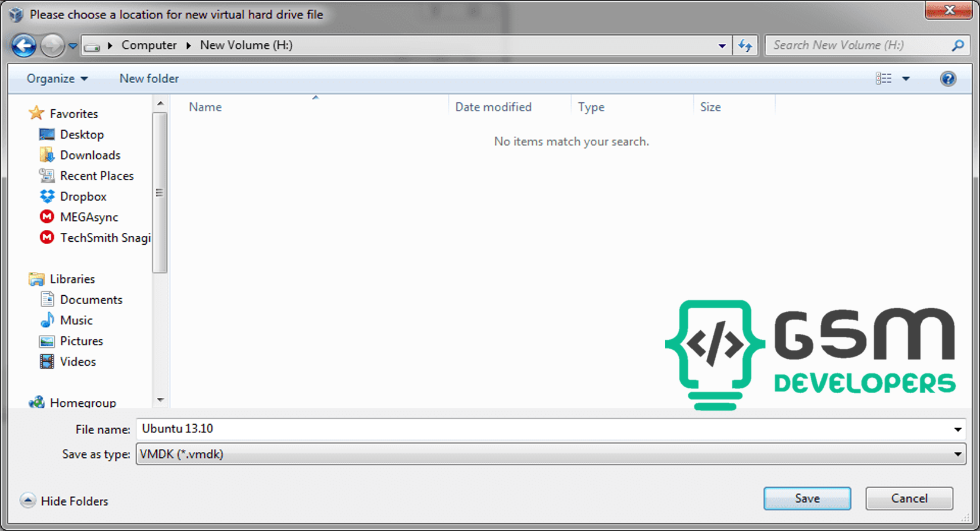Image resolution: width=980 pixels, height=531 pixels.
Task: Click the Videos film strip icon
Action: tap(47, 361)
